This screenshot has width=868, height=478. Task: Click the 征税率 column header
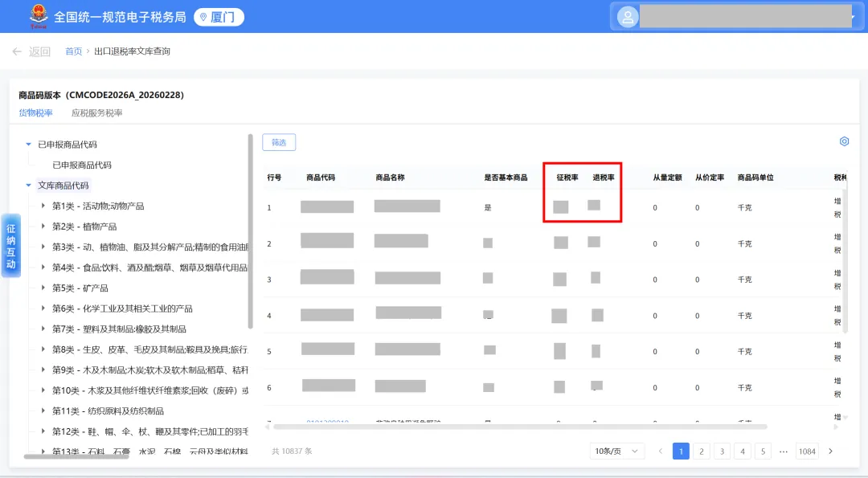click(x=567, y=177)
